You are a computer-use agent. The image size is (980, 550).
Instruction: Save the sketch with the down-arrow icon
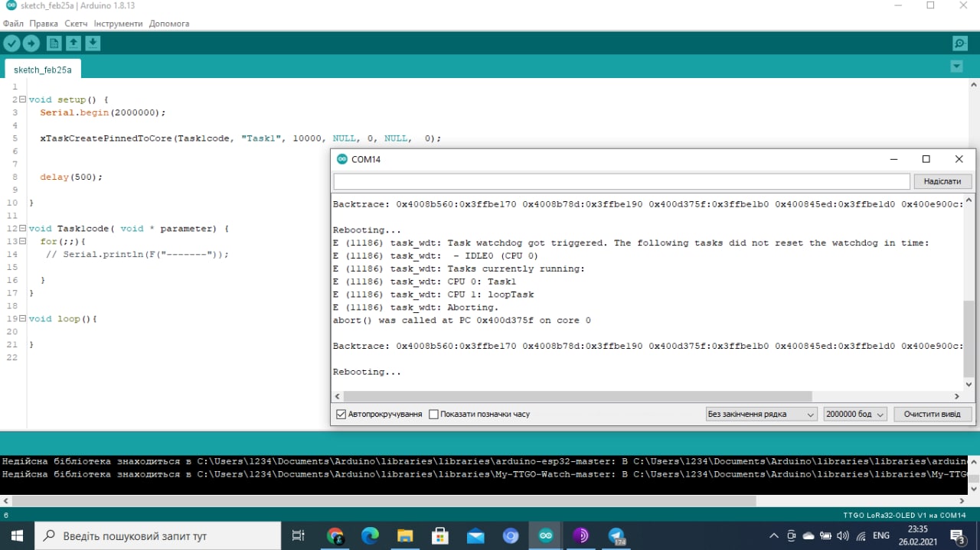(x=93, y=44)
